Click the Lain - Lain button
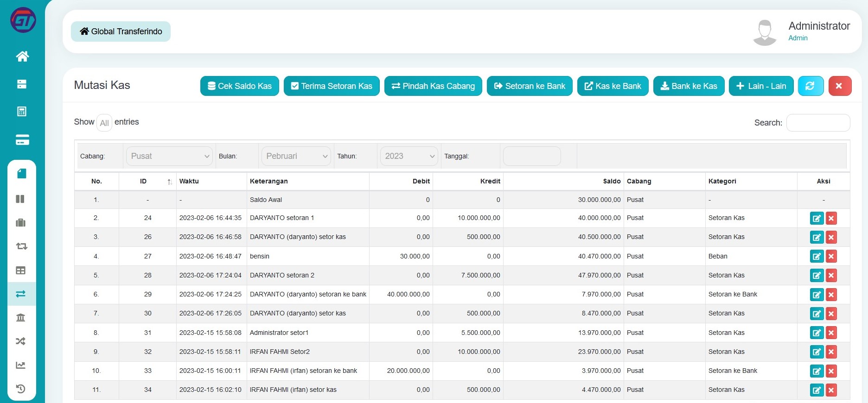The height and width of the screenshot is (403, 868). 761,86
